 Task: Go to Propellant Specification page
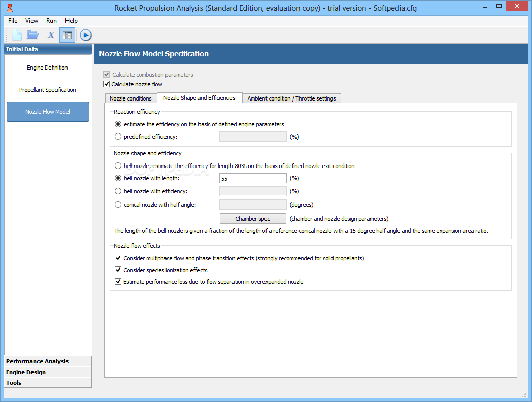tap(48, 90)
